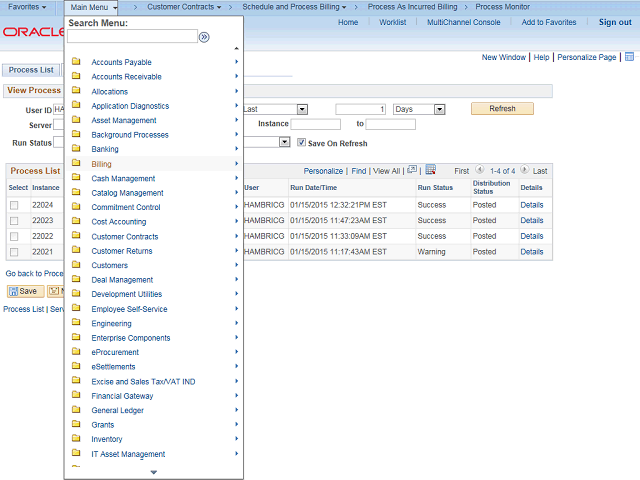Viewport: 640px width, 480px height.
Task: Go to next rows using right arrow icon
Action: click(524, 171)
